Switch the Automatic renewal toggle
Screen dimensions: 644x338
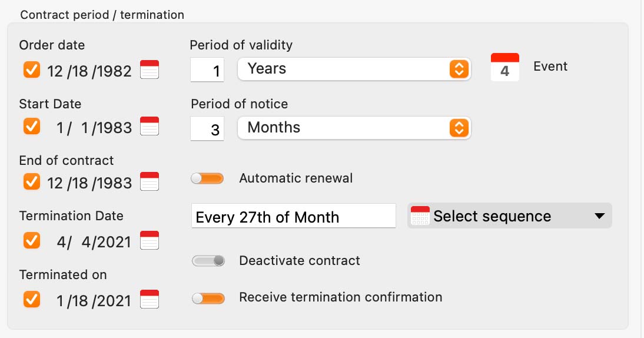pyautogui.click(x=207, y=178)
